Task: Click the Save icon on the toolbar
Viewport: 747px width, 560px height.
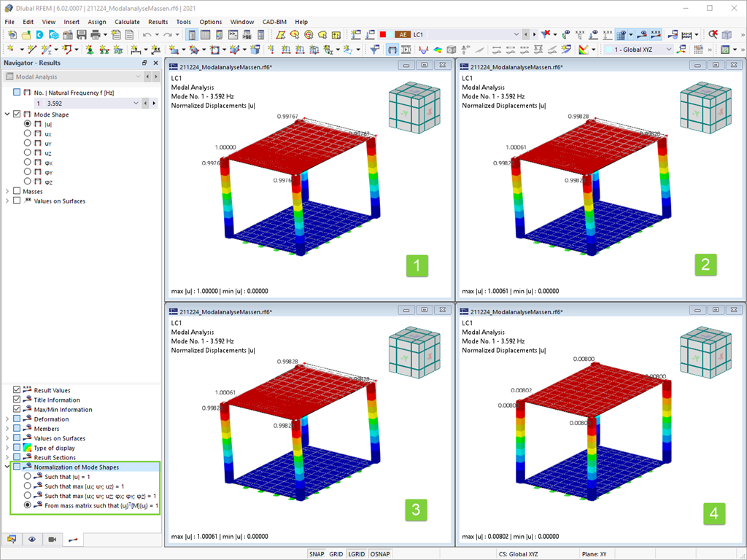Action: click(80, 34)
